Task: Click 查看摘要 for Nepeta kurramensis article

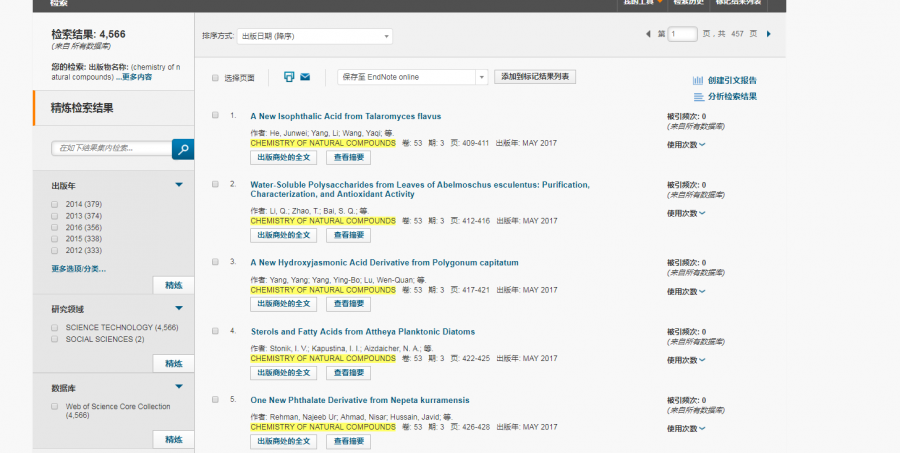Action: tap(348, 442)
